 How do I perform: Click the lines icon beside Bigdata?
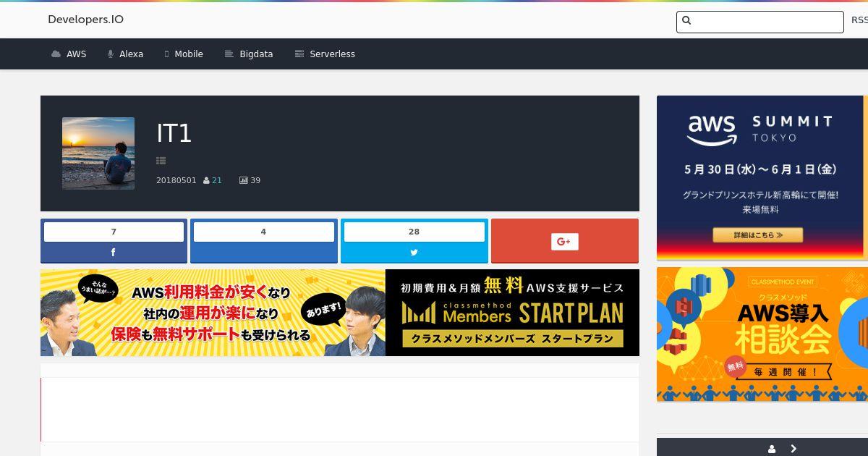pyautogui.click(x=229, y=54)
